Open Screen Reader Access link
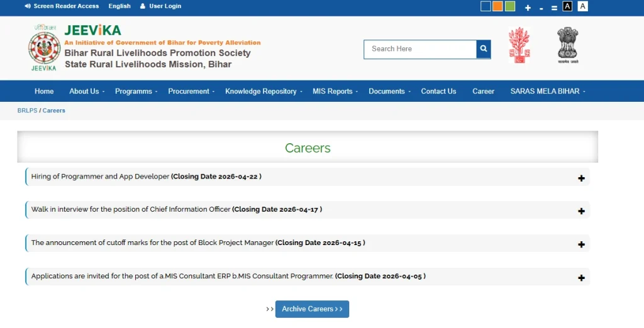Screen dimensions: 644x328 point(62,6)
